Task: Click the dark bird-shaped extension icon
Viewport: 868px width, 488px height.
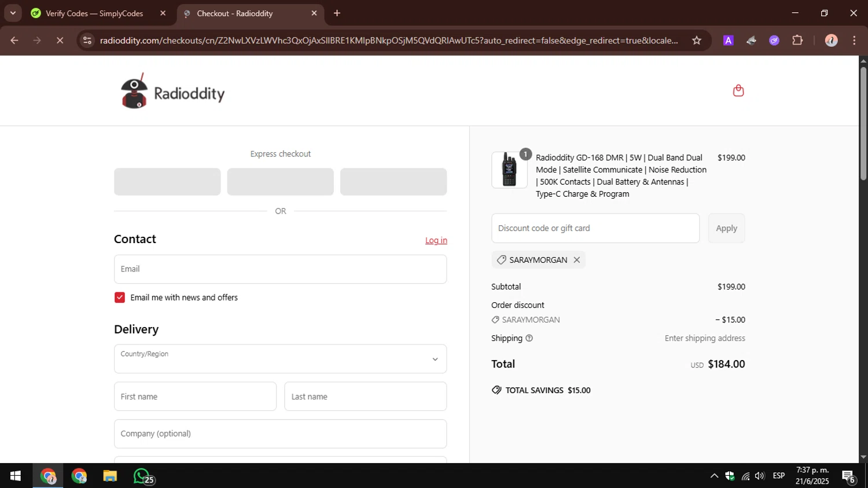Action: [751, 41]
